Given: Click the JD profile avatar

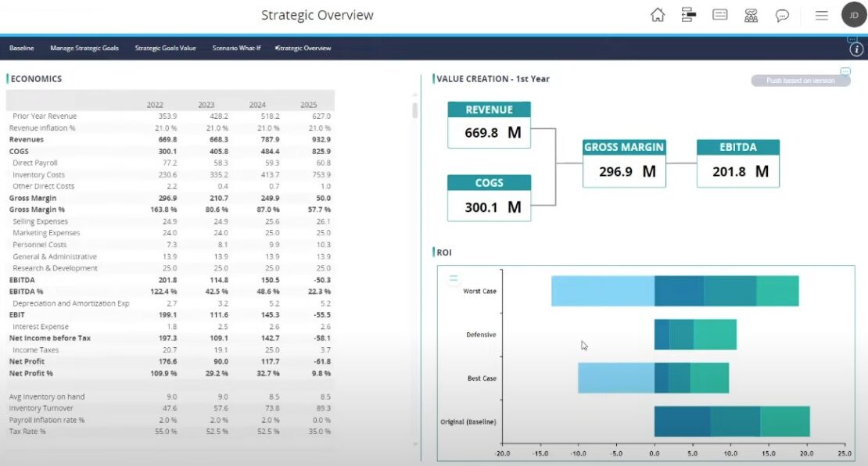Looking at the screenshot, I should pyautogui.click(x=853, y=15).
